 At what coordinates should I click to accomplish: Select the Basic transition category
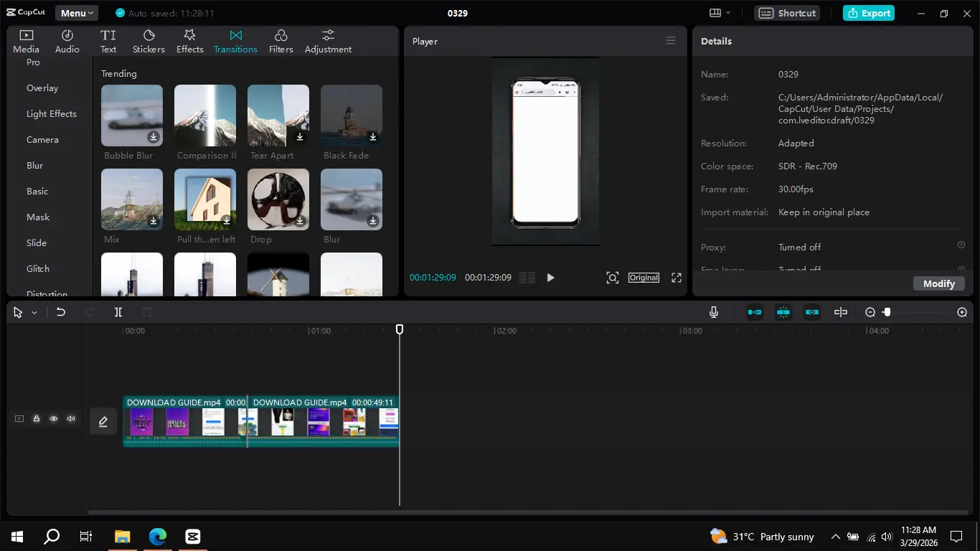tap(37, 192)
